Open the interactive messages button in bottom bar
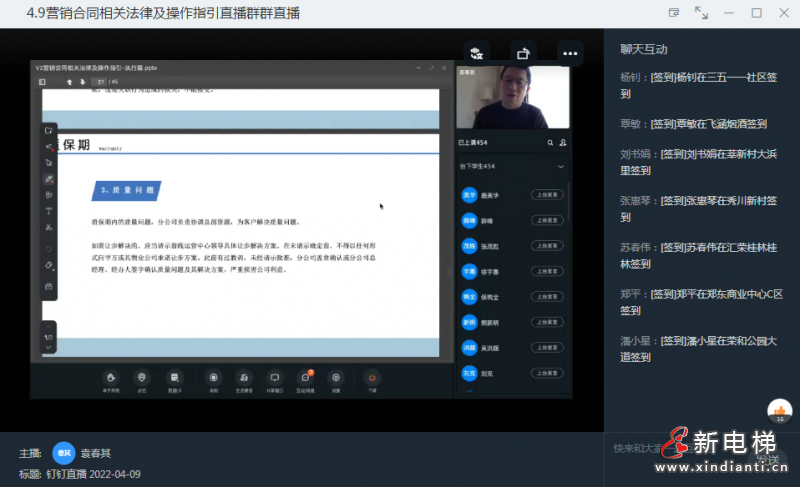Viewport: 800px width, 487px height. [x=305, y=378]
